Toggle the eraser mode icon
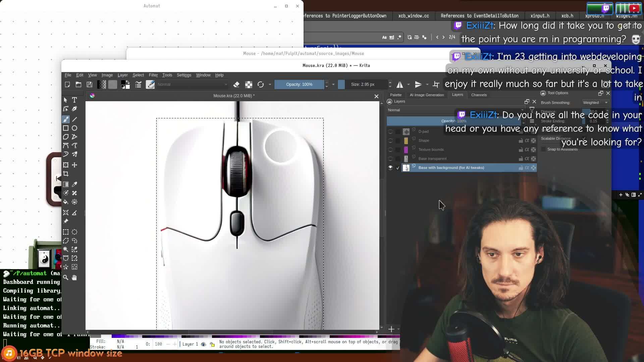The height and width of the screenshot is (362, 644). click(236, 84)
